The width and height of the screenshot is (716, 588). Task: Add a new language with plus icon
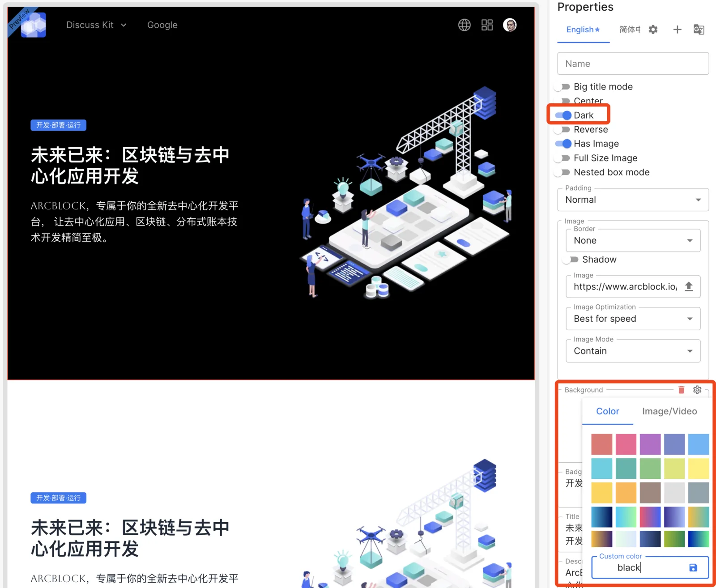click(677, 30)
